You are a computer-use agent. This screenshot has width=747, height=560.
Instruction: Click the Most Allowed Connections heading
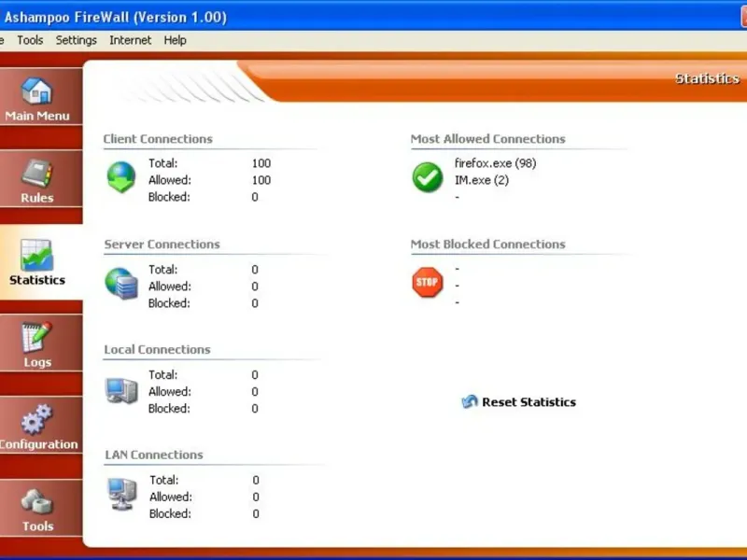tap(487, 139)
